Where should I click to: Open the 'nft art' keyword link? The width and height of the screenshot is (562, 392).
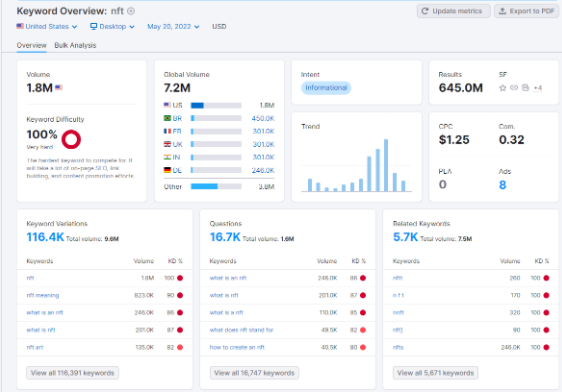point(35,347)
